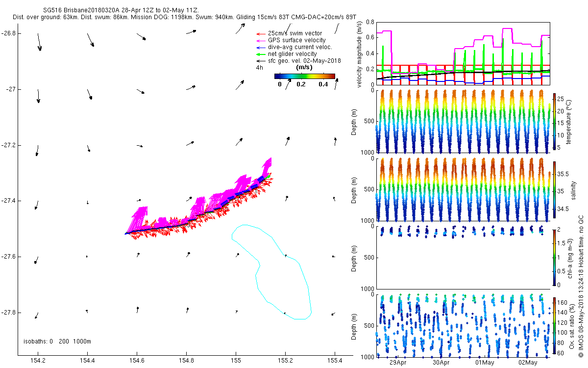Click the '-26.8' latitude tick label
The height and width of the screenshot is (368, 588).
pos(8,33)
